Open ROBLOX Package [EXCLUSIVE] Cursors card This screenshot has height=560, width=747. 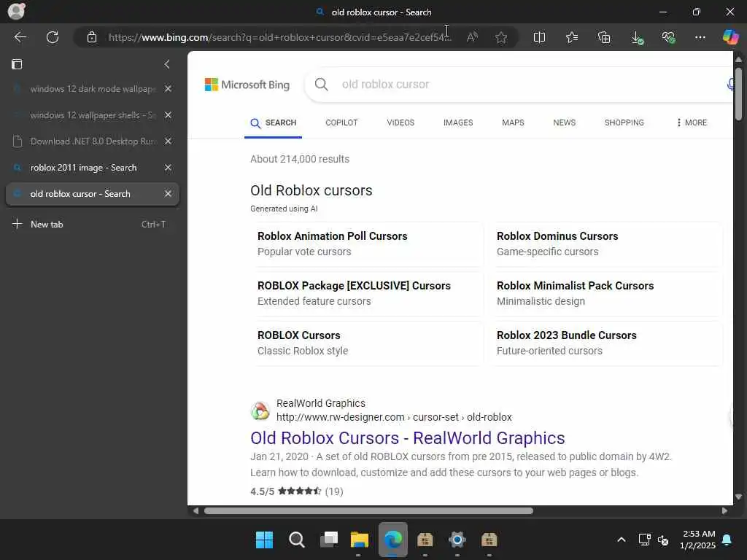[x=368, y=293]
